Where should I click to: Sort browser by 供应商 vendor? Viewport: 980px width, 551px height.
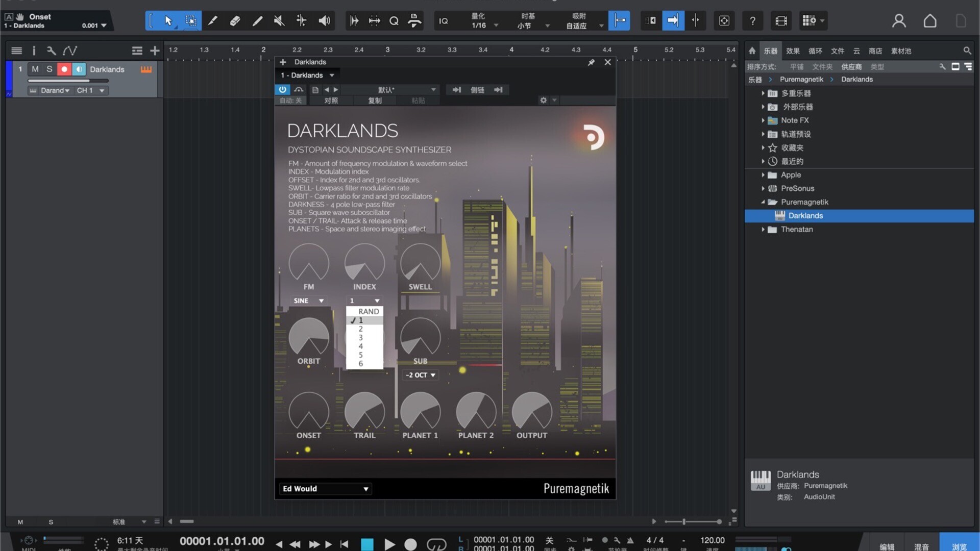pyautogui.click(x=851, y=67)
